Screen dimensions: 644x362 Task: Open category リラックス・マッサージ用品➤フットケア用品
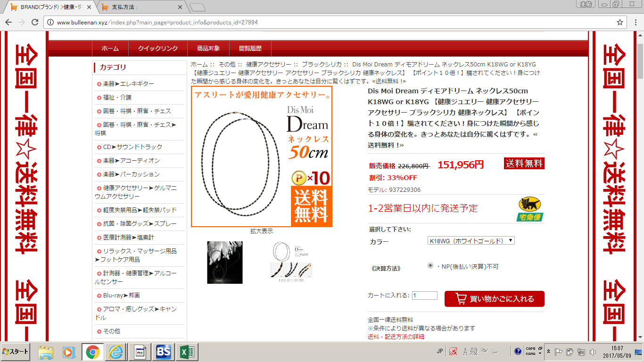coord(136,255)
